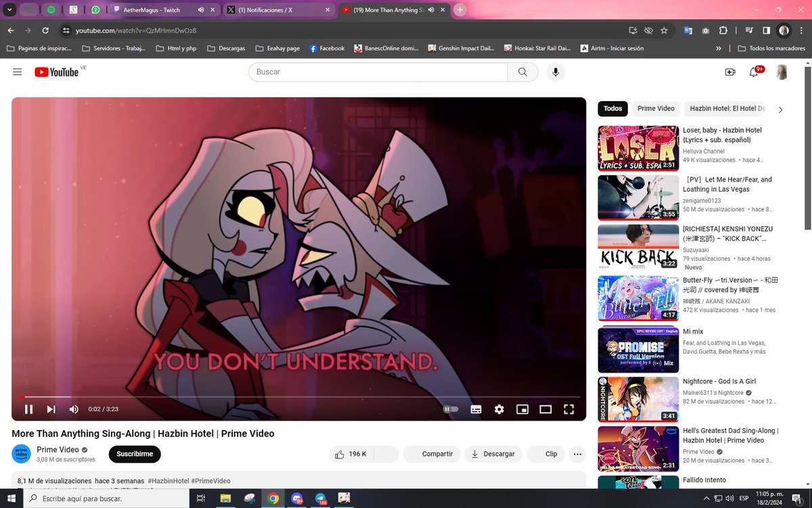Switch to the pinned WhatsApp tab

coord(95,10)
